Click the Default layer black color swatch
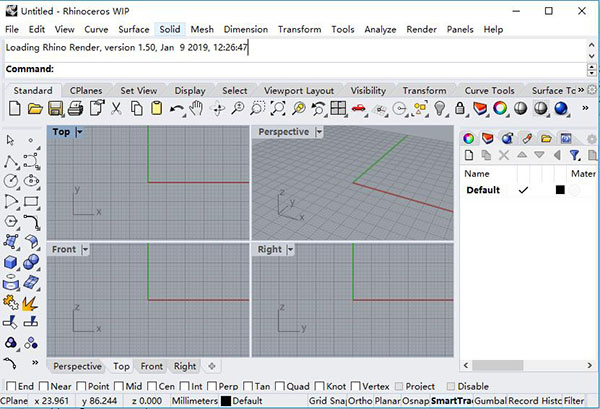The height and width of the screenshot is (409, 600). pos(560,190)
